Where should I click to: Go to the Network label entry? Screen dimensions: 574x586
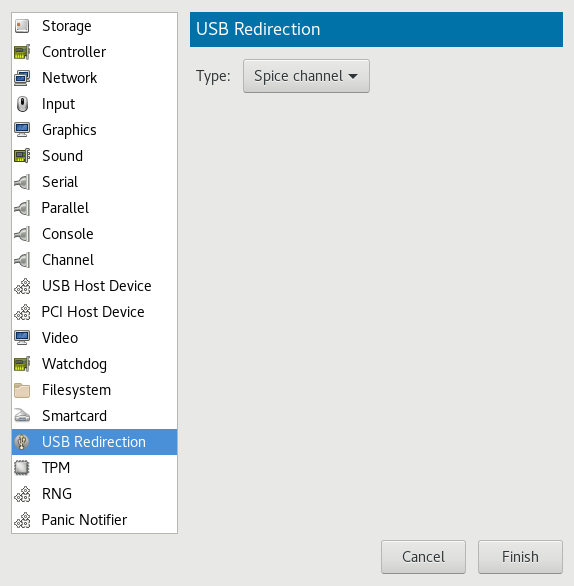click(70, 78)
